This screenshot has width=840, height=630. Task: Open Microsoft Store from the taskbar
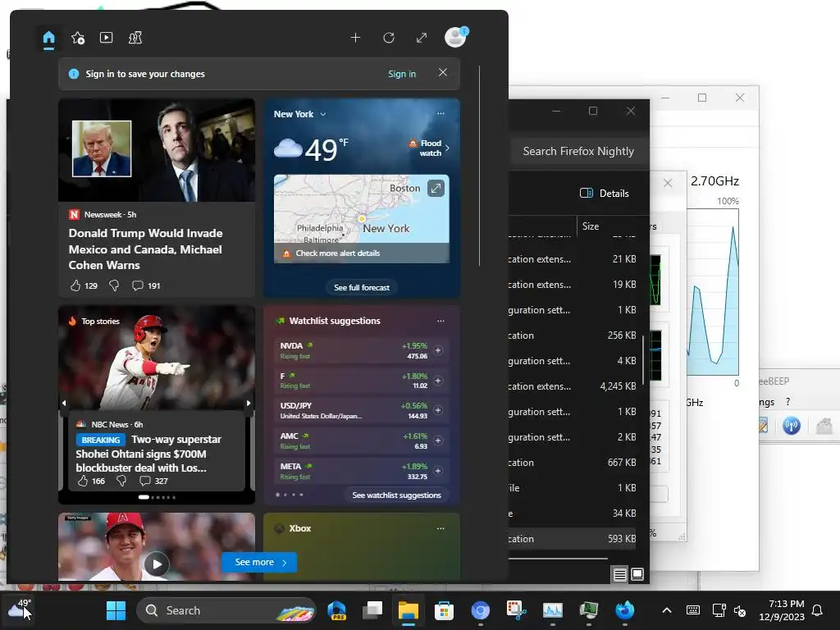444,610
